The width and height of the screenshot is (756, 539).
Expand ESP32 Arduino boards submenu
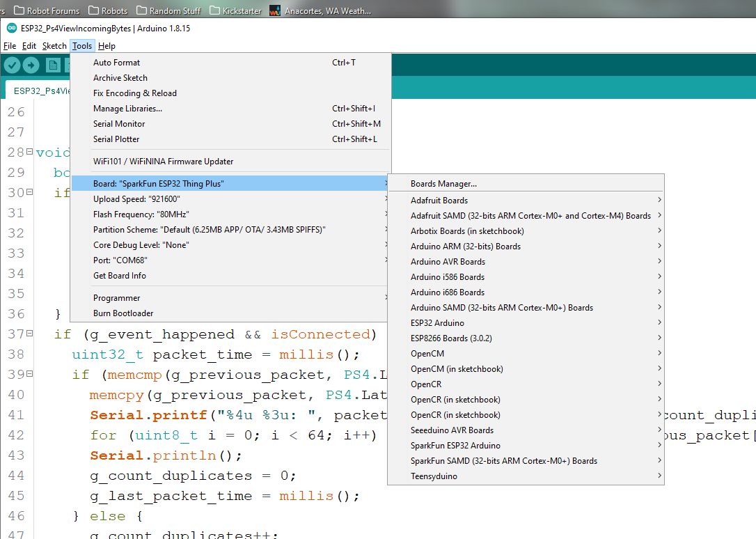[x=526, y=323]
